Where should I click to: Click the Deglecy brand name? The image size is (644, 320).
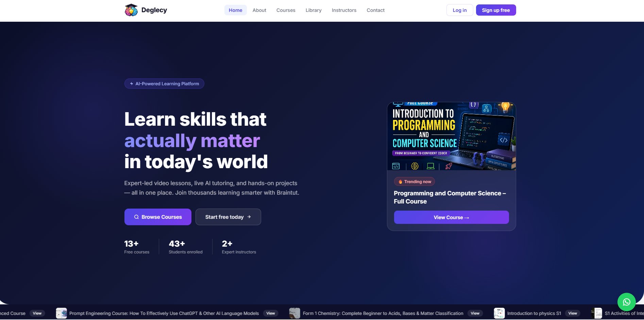(154, 10)
